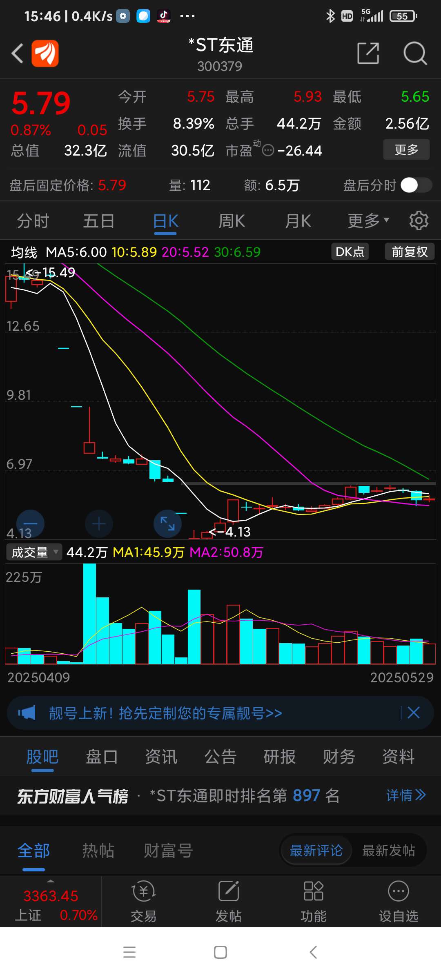Switch to 分时 chart tab

(33, 221)
